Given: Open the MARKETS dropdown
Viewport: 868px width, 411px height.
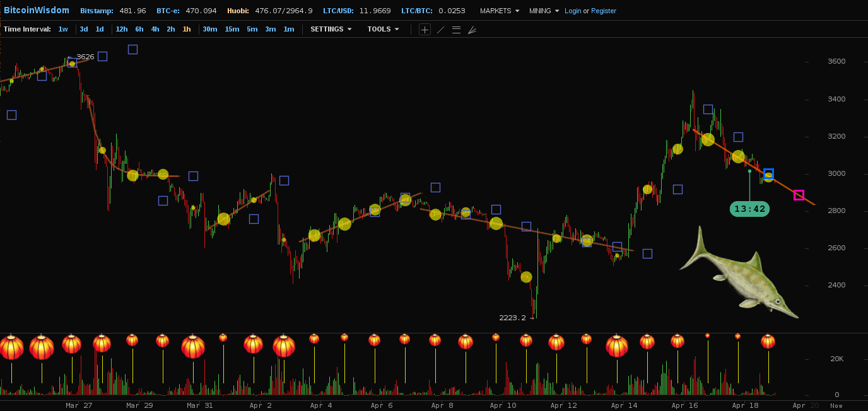Looking at the screenshot, I should click(x=500, y=11).
